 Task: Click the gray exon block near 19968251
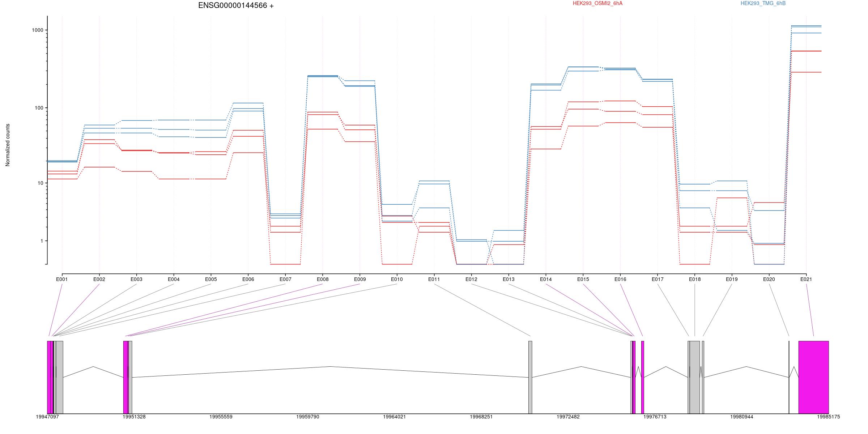(530, 377)
